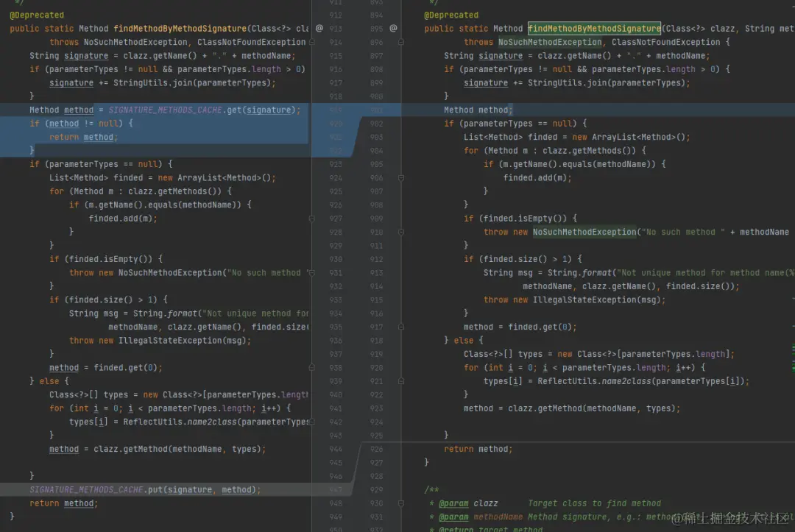The image size is (795, 532).
Task: Click final 'return method;' in left pane
Action: tap(64, 503)
